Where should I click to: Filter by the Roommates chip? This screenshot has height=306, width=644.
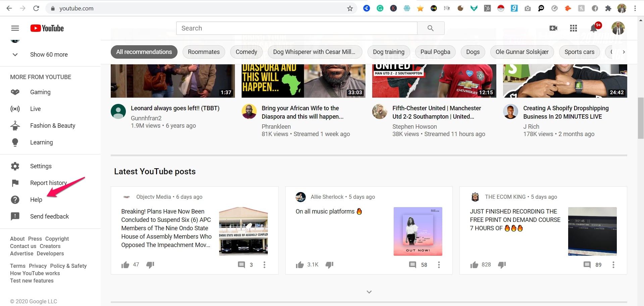(204, 52)
